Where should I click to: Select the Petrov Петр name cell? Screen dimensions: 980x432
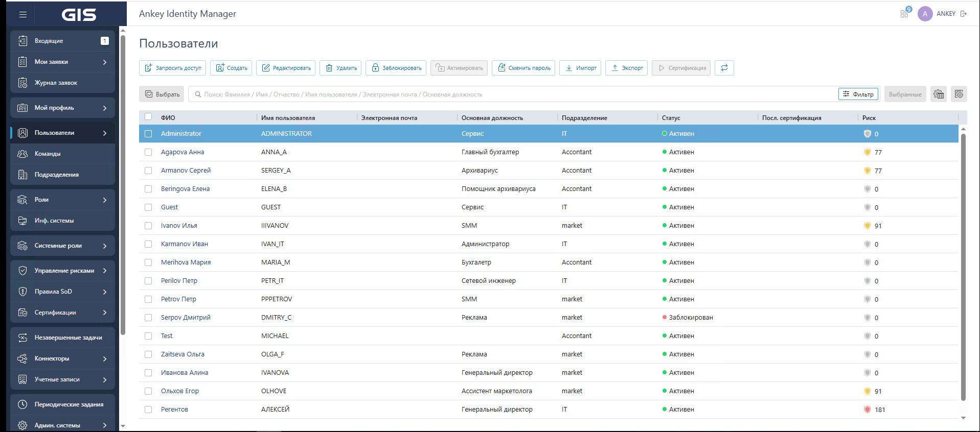[x=178, y=299]
